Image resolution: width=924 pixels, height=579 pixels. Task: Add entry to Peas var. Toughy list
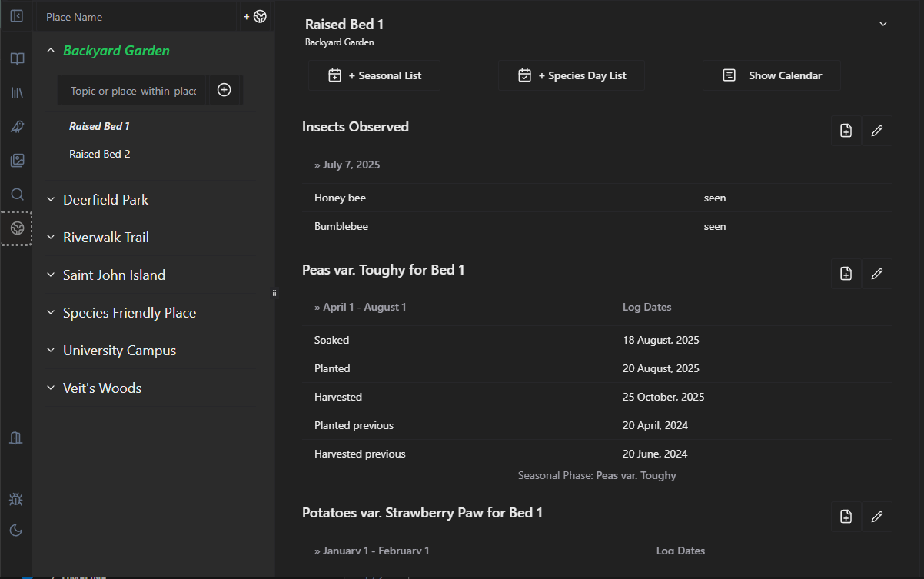click(846, 274)
